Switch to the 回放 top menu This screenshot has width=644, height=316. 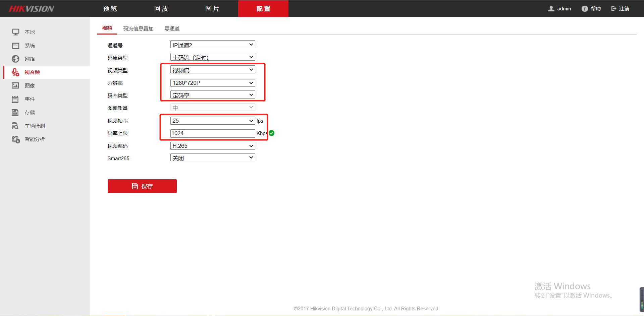pos(161,9)
